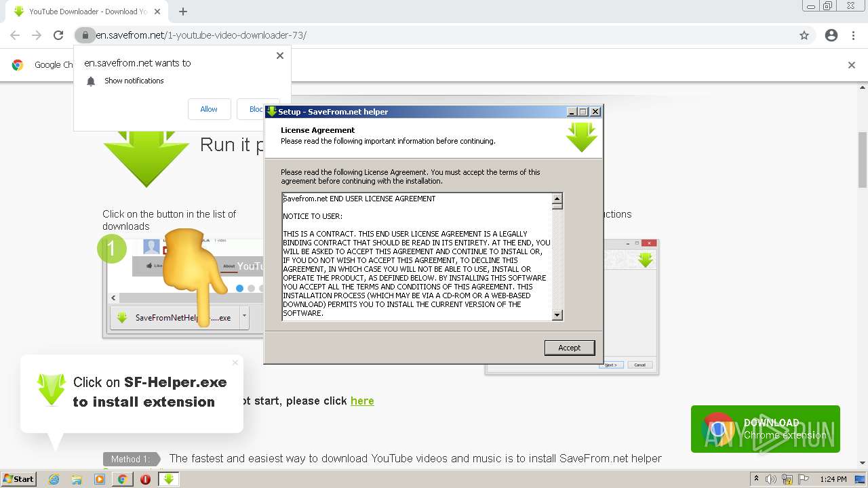Click the browser forward arrow

pyautogui.click(x=37, y=35)
